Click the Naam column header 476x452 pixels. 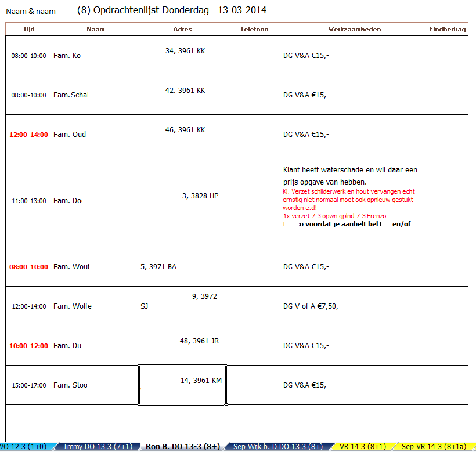click(x=95, y=29)
